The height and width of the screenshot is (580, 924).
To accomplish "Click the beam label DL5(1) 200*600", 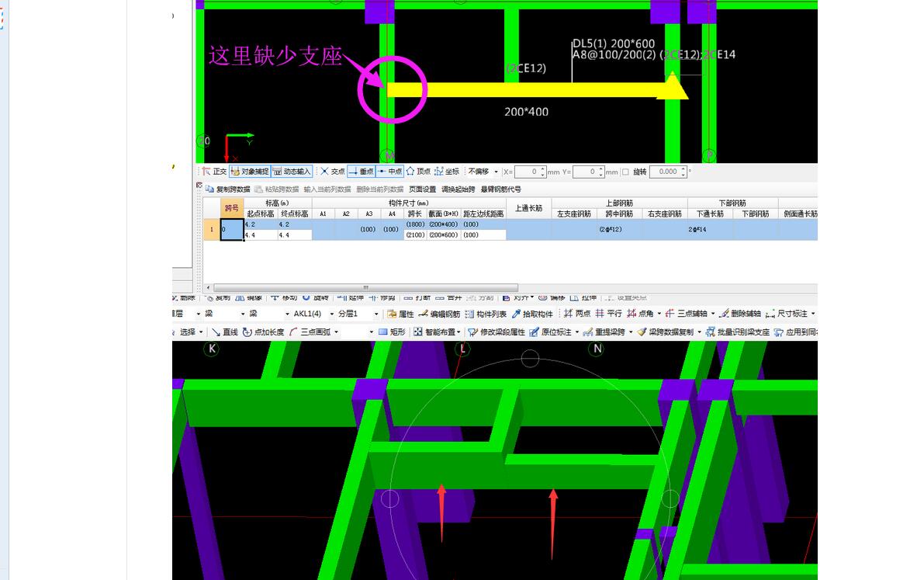I will [614, 43].
